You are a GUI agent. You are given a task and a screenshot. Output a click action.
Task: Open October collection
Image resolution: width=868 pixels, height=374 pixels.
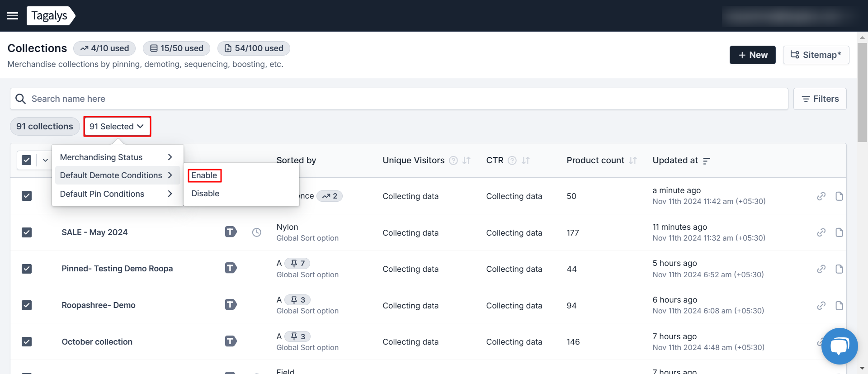coord(97,342)
